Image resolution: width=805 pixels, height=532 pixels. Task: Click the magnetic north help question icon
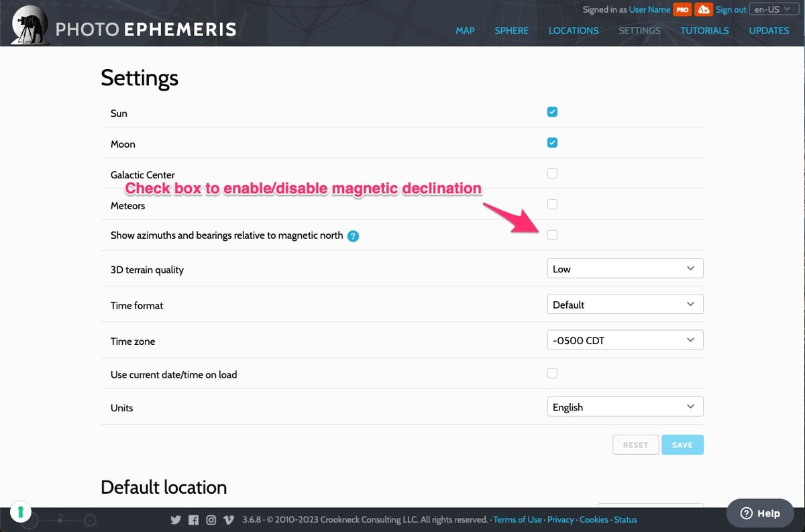(354, 236)
